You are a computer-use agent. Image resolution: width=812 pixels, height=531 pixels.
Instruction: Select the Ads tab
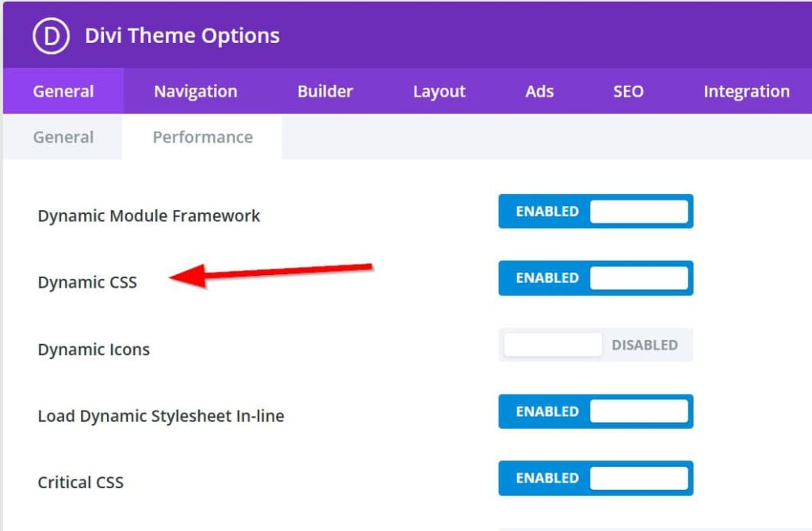pos(539,91)
